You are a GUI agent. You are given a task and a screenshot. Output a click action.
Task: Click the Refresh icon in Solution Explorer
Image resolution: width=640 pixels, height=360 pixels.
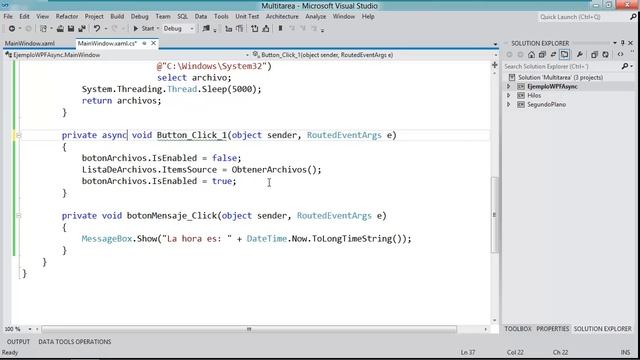pos(605,54)
